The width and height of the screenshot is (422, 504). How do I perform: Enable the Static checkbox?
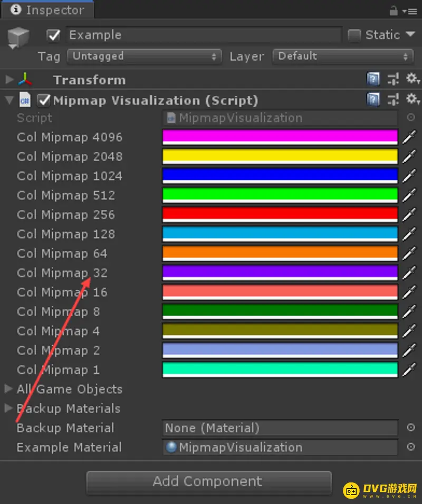coord(354,35)
